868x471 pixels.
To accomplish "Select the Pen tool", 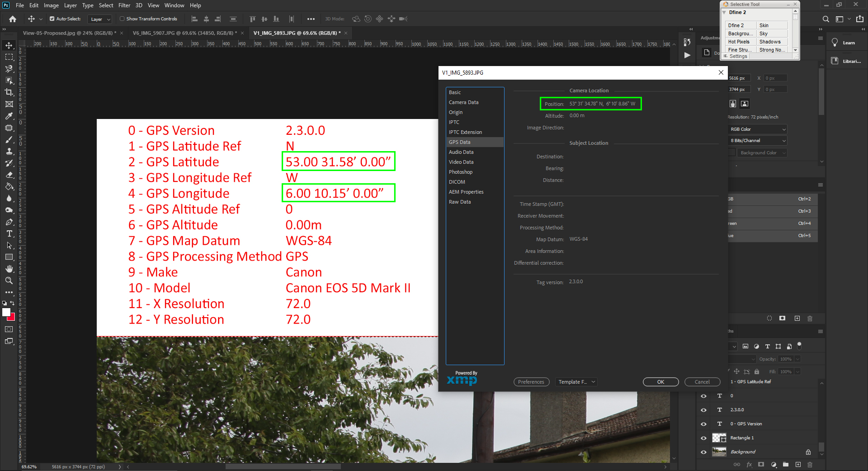I will [9, 222].
